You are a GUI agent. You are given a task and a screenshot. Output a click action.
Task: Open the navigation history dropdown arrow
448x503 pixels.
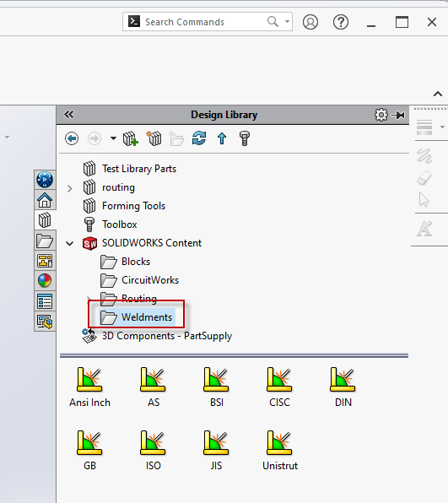click(113, 138)
